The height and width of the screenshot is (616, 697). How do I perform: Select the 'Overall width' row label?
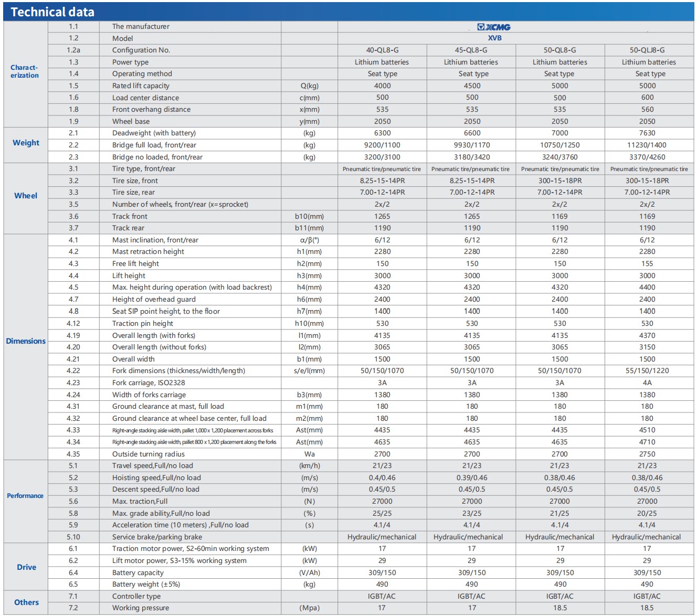133,359
